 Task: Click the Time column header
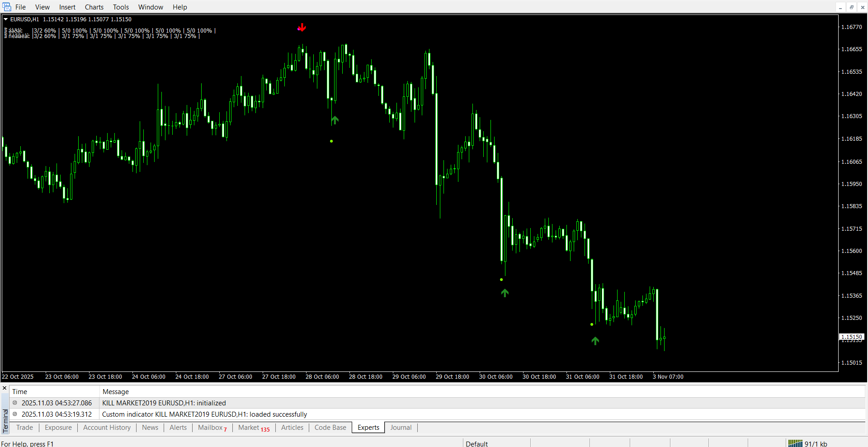20,392
